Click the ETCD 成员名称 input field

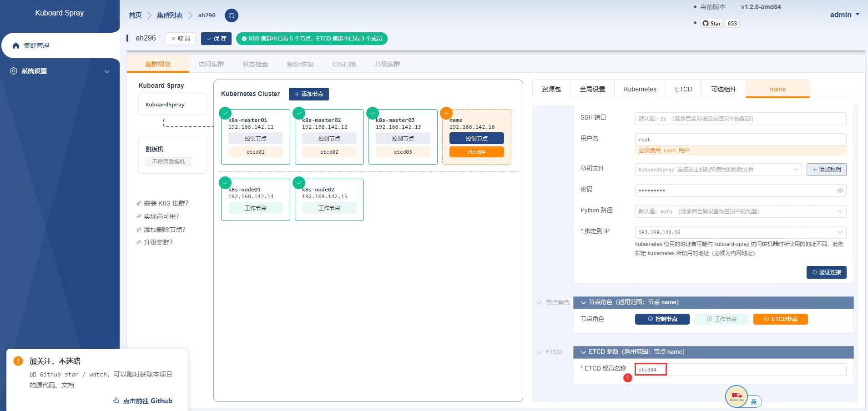click(741, 370)
